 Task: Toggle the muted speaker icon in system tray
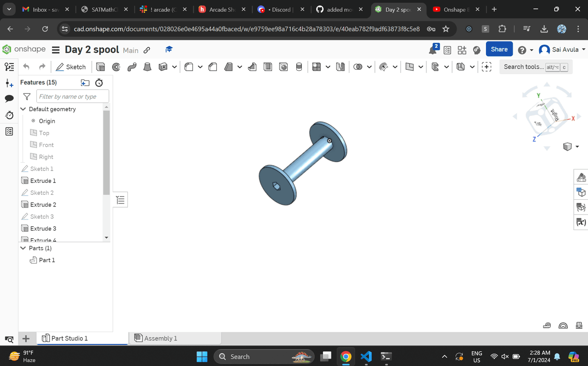[505, 356]
